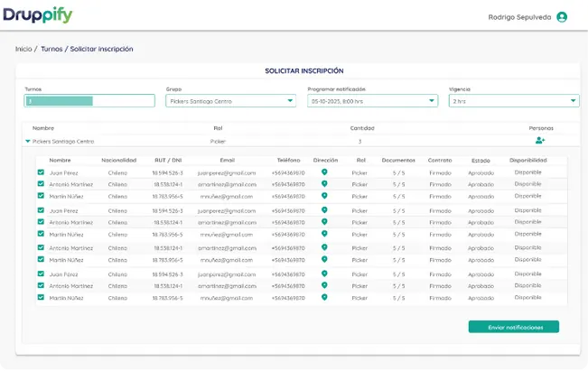Image resolution: width=588 pixels, height=371 pixels.
Task: Click the RUT / DNI column header
Action: click(168, 161)
